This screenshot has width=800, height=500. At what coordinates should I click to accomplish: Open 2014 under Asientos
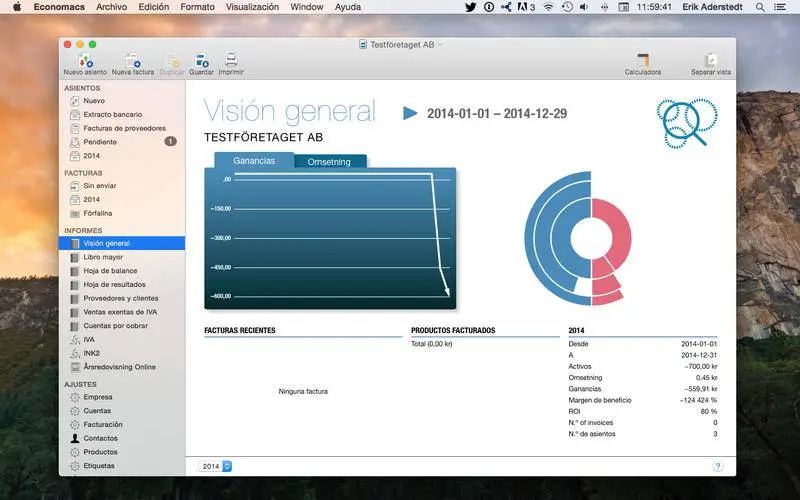pos(92,156)
